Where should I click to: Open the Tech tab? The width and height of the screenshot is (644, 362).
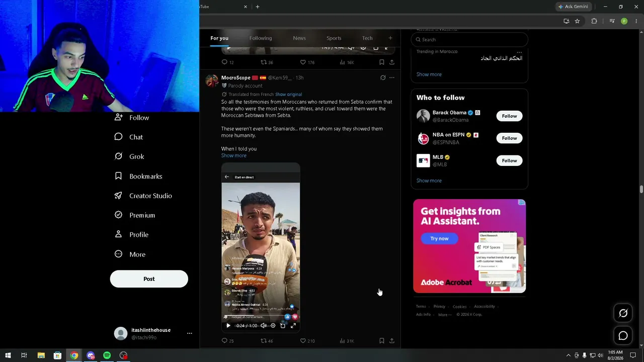[x=367, y=38]
